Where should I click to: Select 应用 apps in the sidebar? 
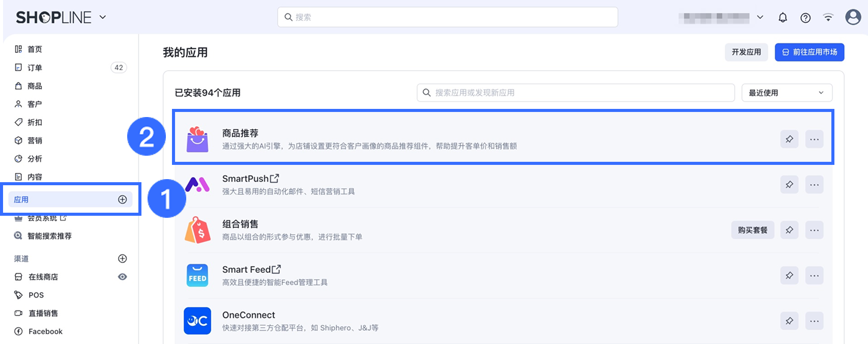pos(70,199)
